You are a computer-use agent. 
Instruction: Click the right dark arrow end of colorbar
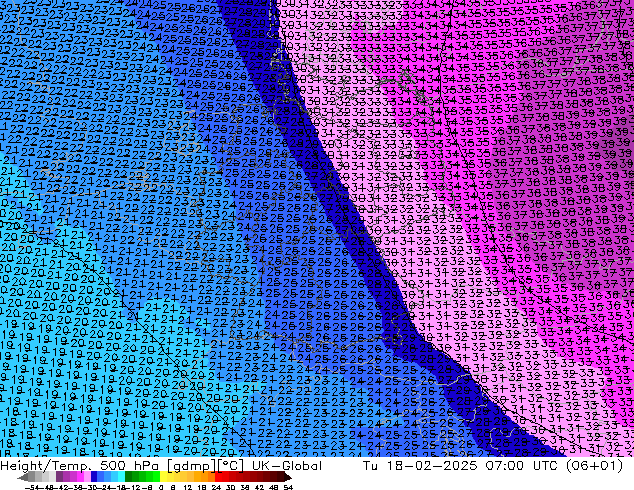288,477
